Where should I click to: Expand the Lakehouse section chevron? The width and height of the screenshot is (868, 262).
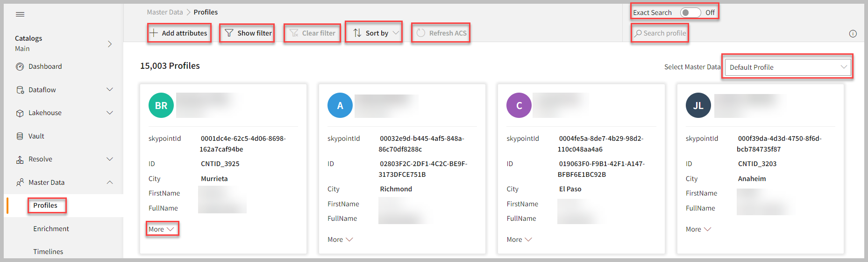tap(110, 113)
